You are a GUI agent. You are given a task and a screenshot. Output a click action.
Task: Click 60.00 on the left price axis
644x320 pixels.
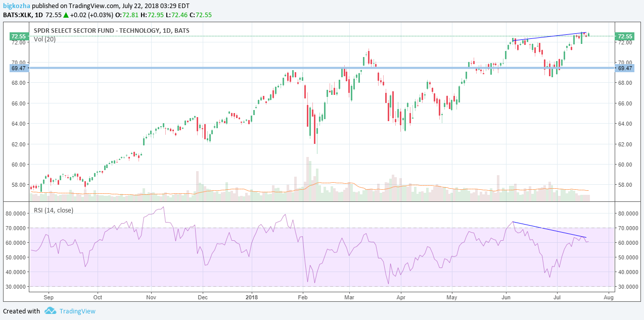coord(19,165)
